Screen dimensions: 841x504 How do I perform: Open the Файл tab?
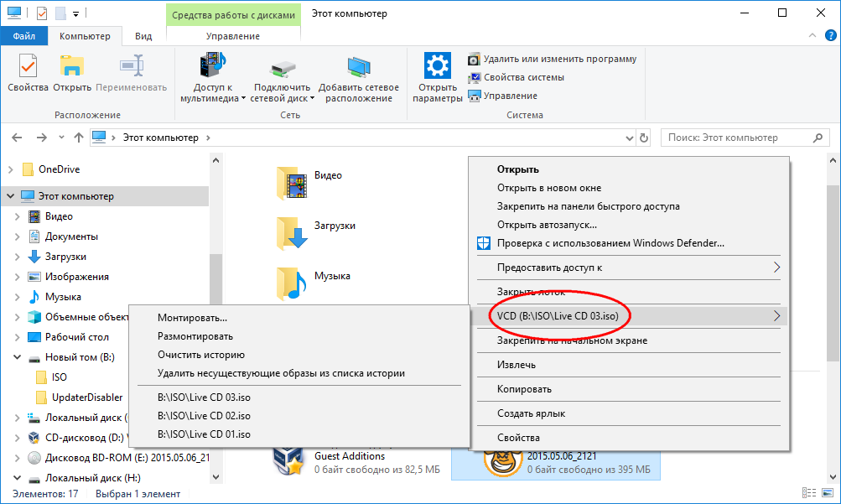pyautogui.click(x=24, y=36)
